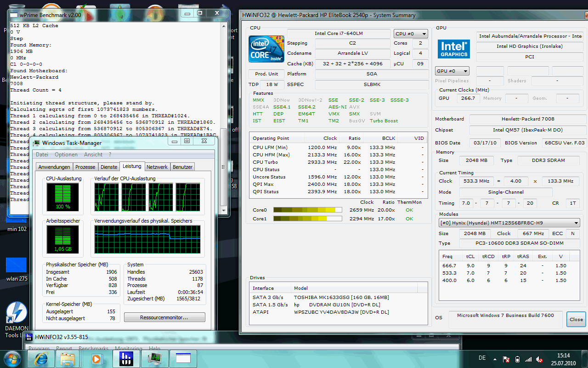Click Close in System Summary window
This screenshot has height=368, width=588.
[576, 319]
